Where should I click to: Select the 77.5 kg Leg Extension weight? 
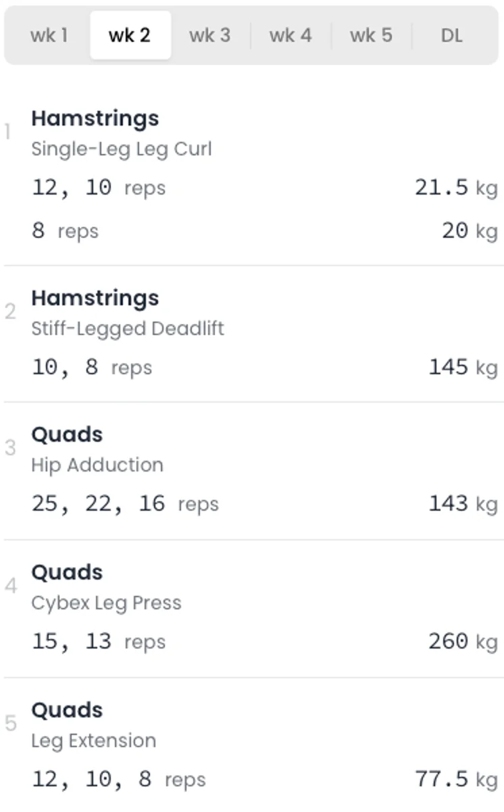(x=456, y=780)
